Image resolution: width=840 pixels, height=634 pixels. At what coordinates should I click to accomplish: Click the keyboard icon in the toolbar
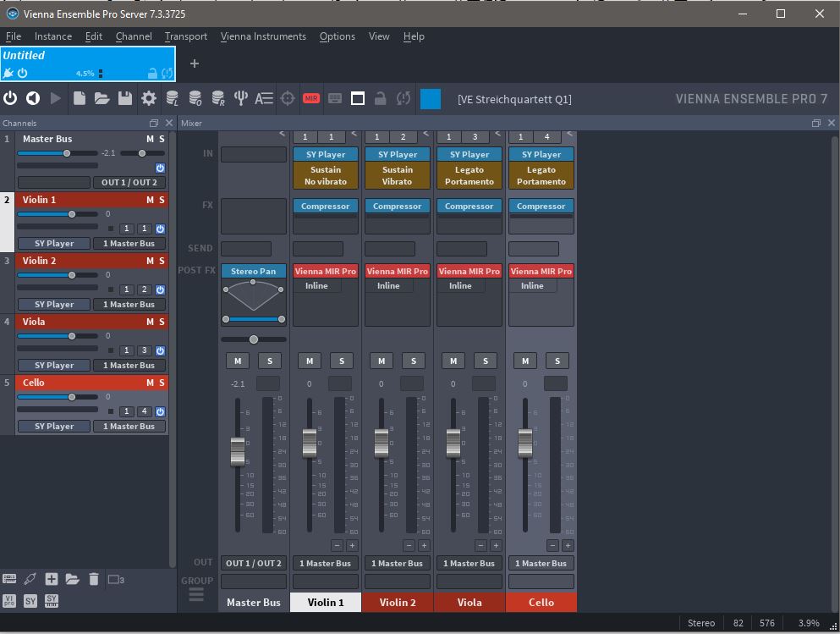point(335,98)
